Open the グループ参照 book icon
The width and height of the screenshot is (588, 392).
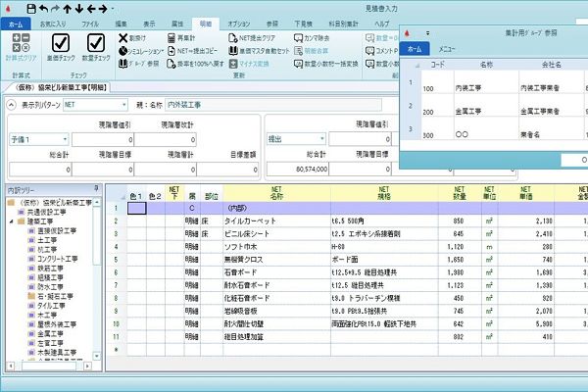click(x=123, y=64)
